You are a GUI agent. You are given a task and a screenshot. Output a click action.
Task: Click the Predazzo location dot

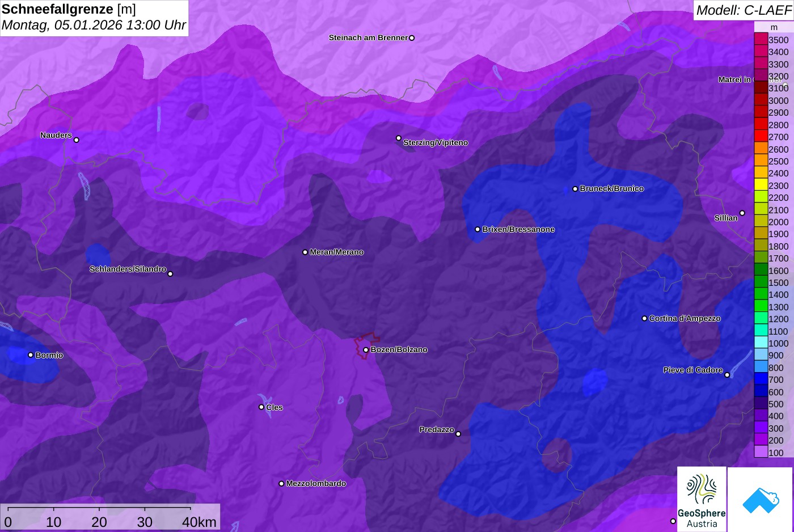tap(458, 434)
